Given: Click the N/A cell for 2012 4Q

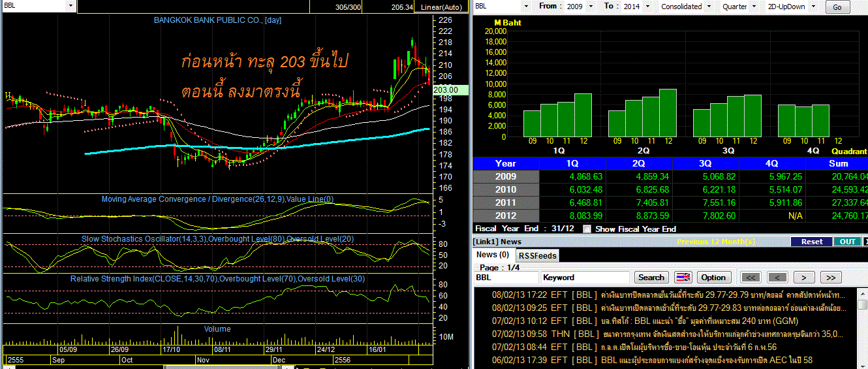Looking at the screenshot, I should pos(772,216).
